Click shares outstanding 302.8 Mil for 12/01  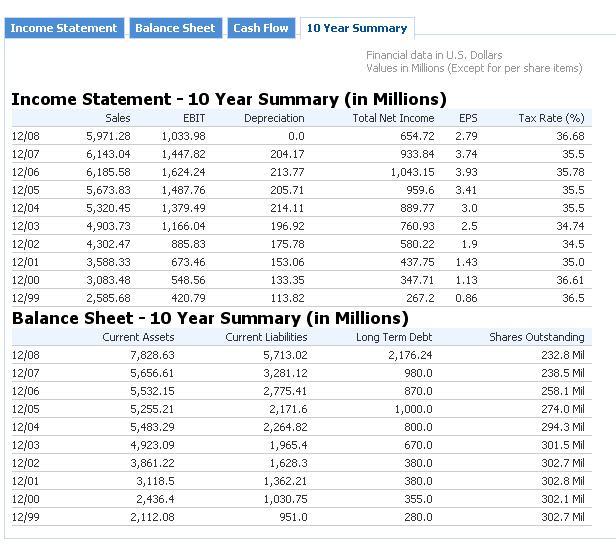[563, 481]
